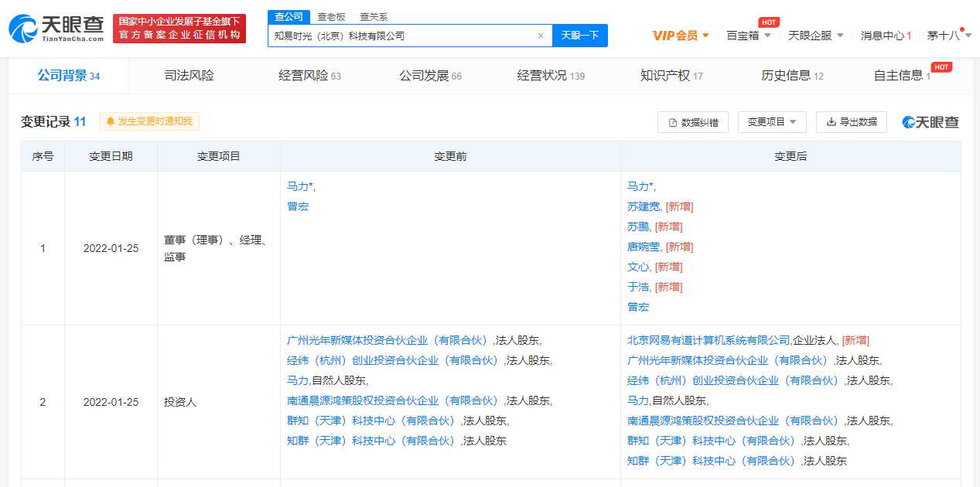Open 曾宏 link in 变更前 column
Image resolution: width=980 pixels, height=487 pixels.
298,206
